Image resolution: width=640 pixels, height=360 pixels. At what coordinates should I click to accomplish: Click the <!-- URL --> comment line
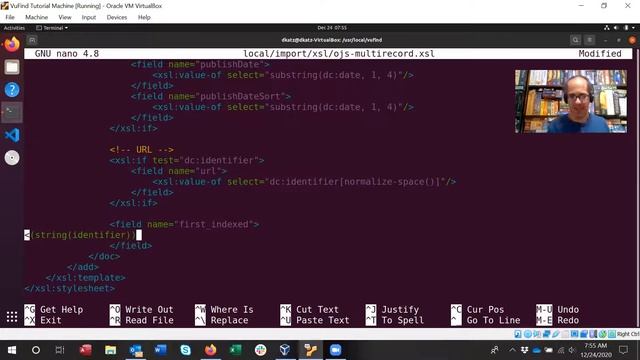[x=141, y=149]
